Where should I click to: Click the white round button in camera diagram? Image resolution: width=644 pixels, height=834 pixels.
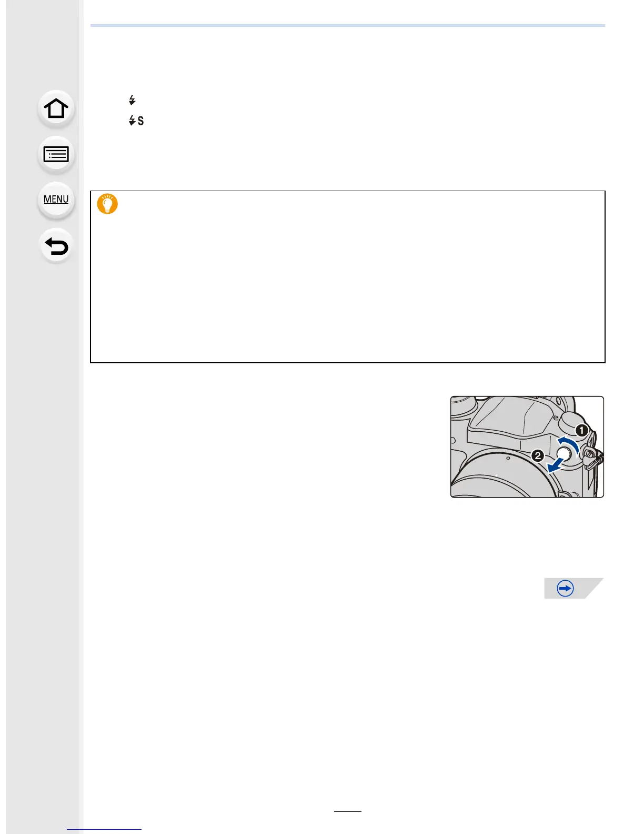pos(563,453)
